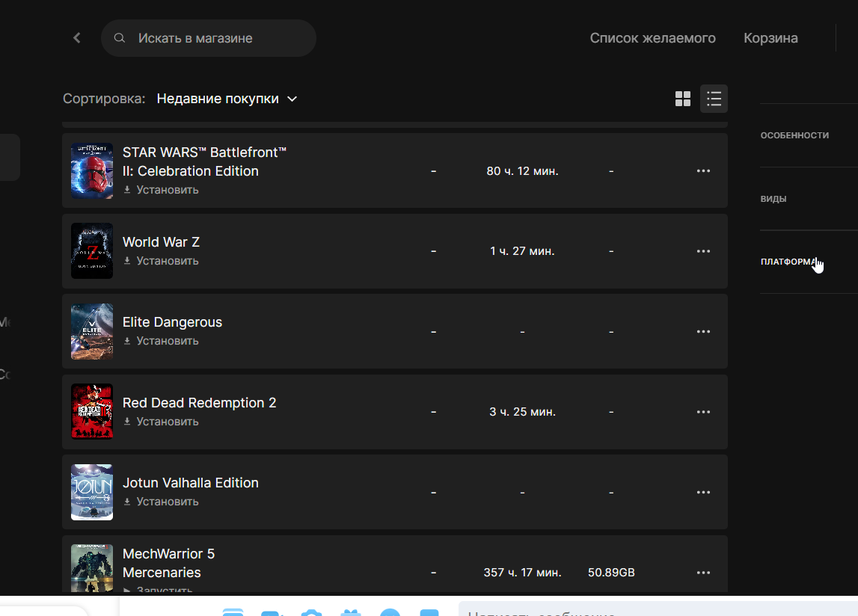
Task: Select the Elite Dangerous title
Action: pos(172,322)
